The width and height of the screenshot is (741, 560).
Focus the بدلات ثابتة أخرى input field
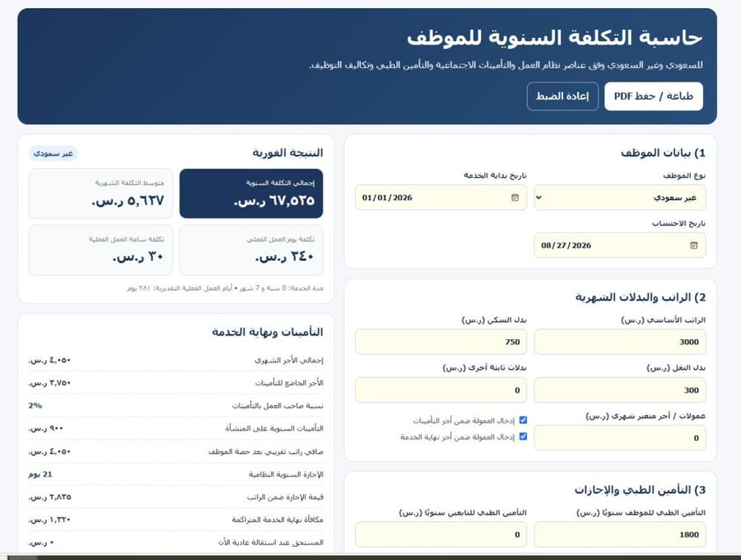(x=441, y=390)
